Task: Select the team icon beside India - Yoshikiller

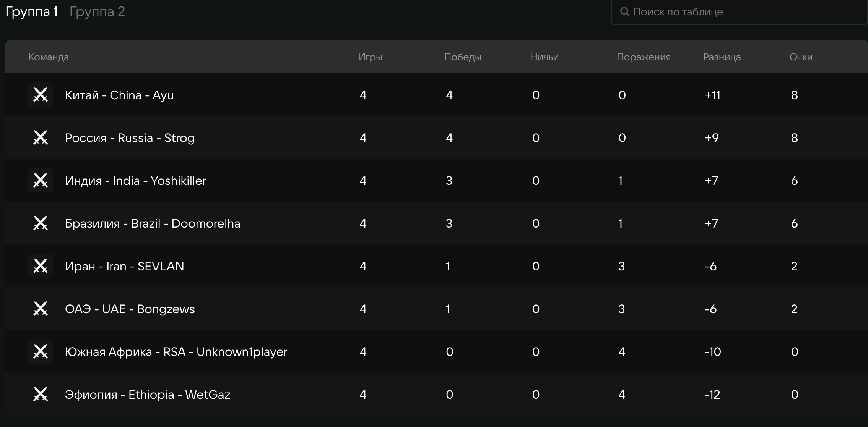Action: (x=41, y=180)
